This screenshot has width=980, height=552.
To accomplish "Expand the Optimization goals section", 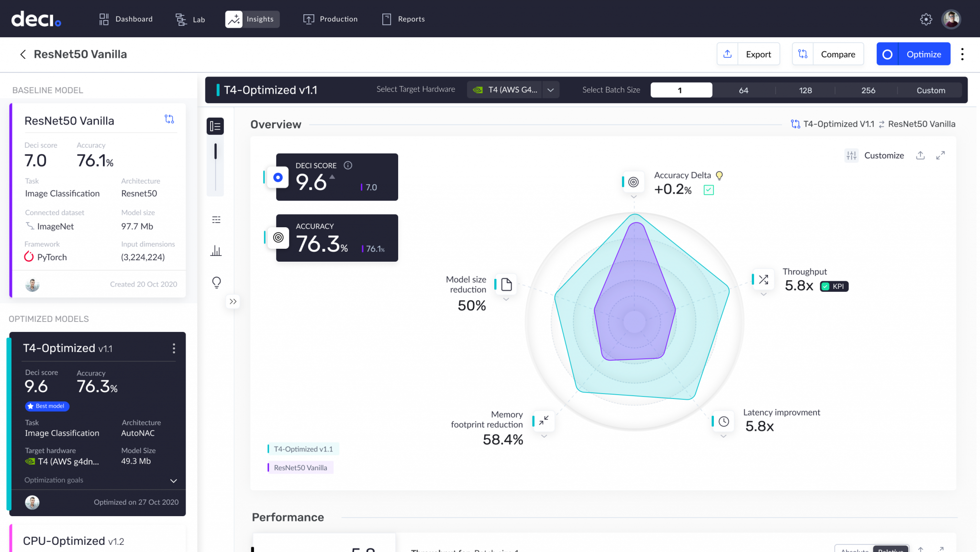I will coord(173,481).
